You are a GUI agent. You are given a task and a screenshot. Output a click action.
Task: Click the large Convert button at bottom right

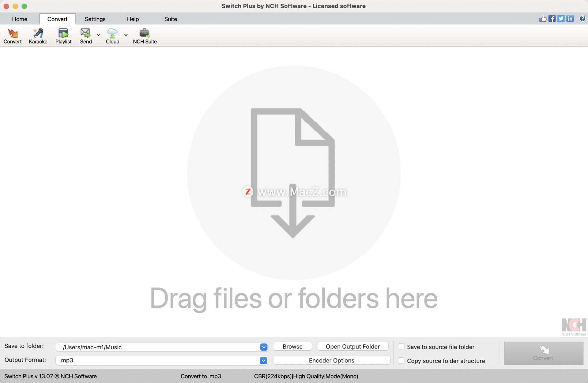[544, 353]
